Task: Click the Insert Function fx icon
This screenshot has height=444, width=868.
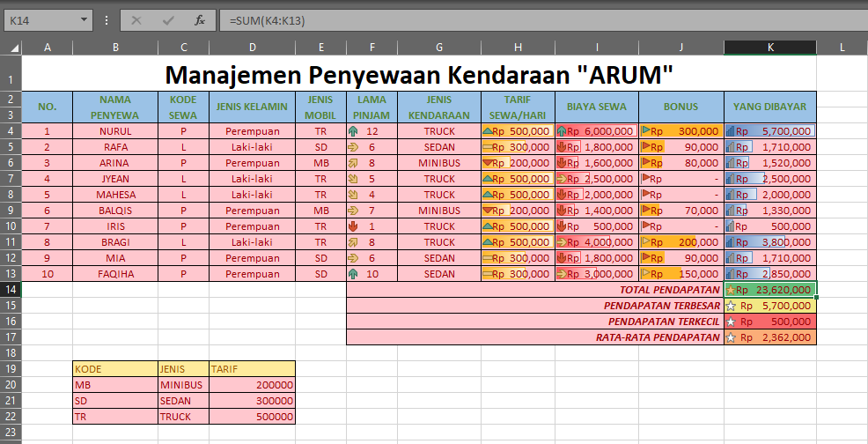Action: point(200,20)
